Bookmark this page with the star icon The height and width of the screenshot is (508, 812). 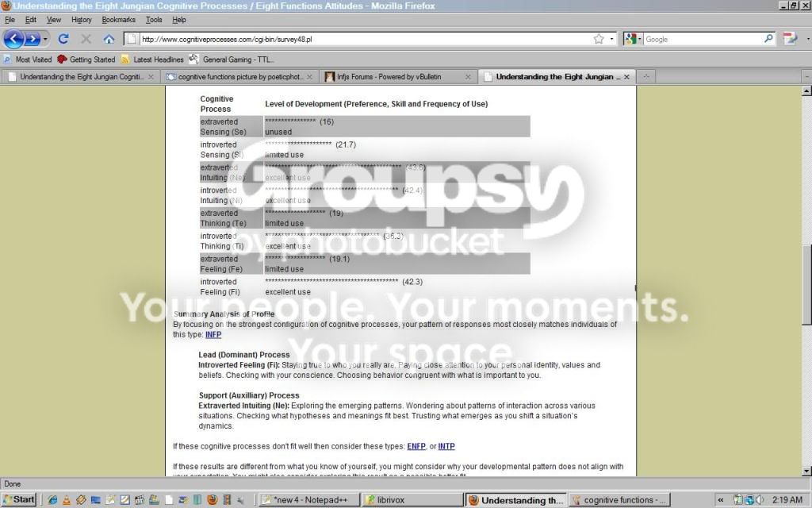[x=599, y=39]
